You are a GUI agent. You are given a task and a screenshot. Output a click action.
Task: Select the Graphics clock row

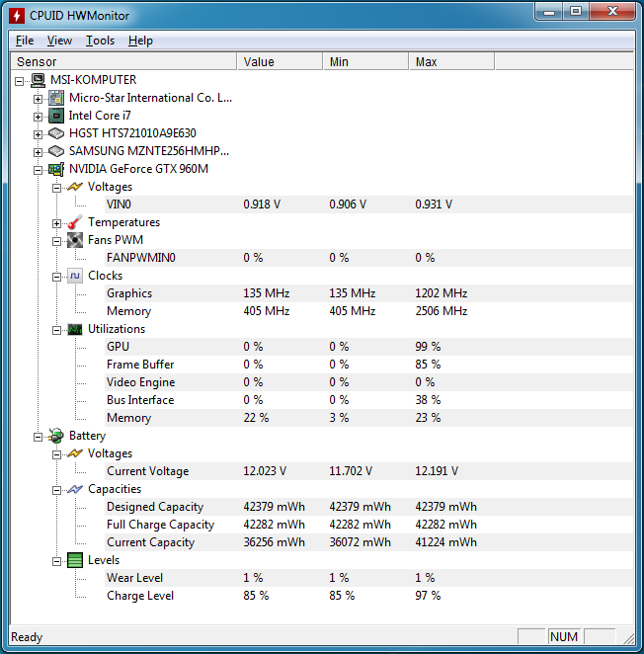[369, 293]
